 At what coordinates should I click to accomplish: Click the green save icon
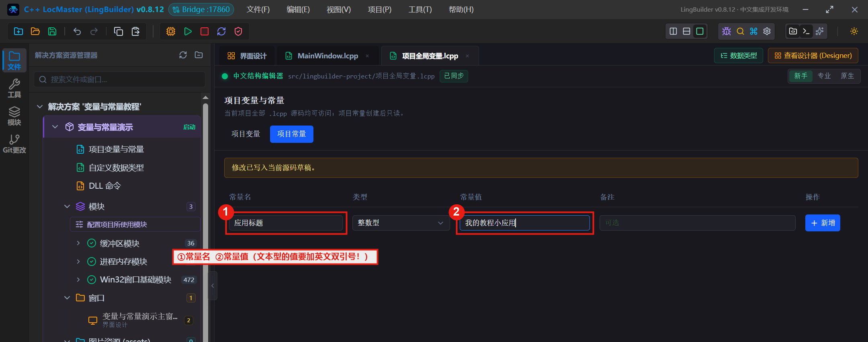click(52, 31)
